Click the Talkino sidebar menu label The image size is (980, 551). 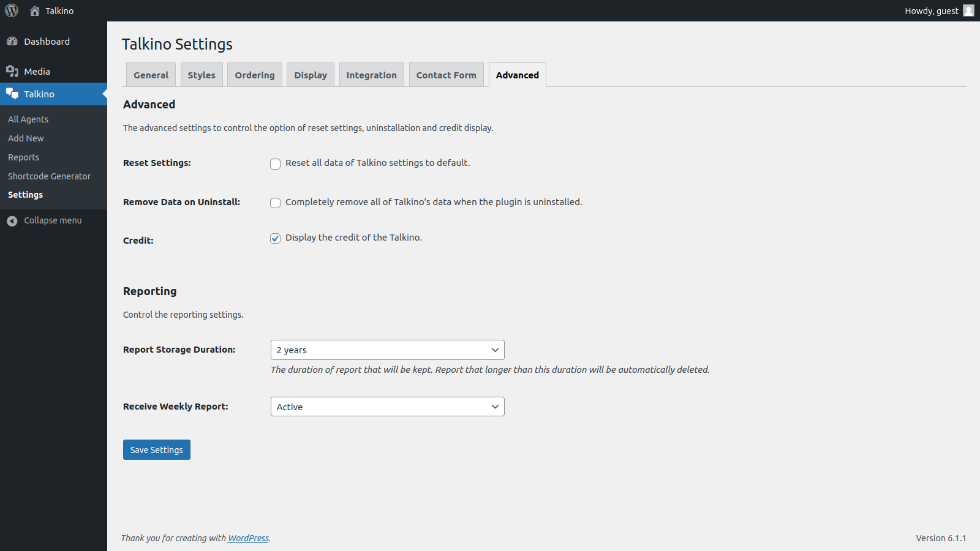point(39,94)
